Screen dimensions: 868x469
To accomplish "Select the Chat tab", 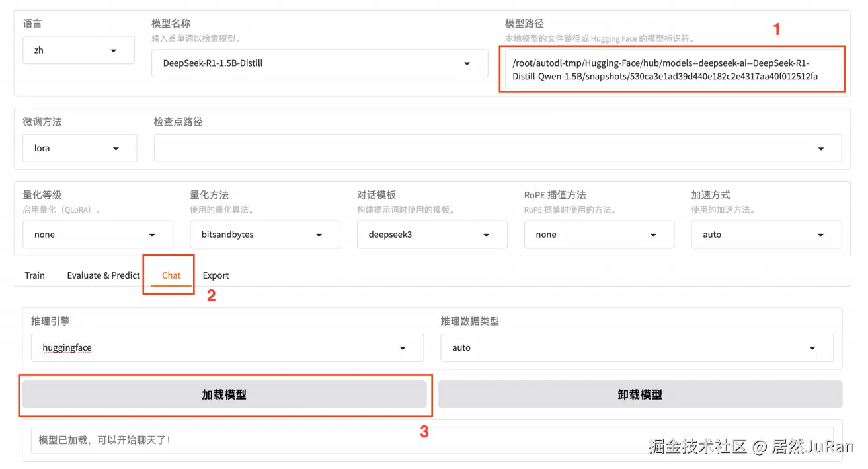I will point(171,275).
